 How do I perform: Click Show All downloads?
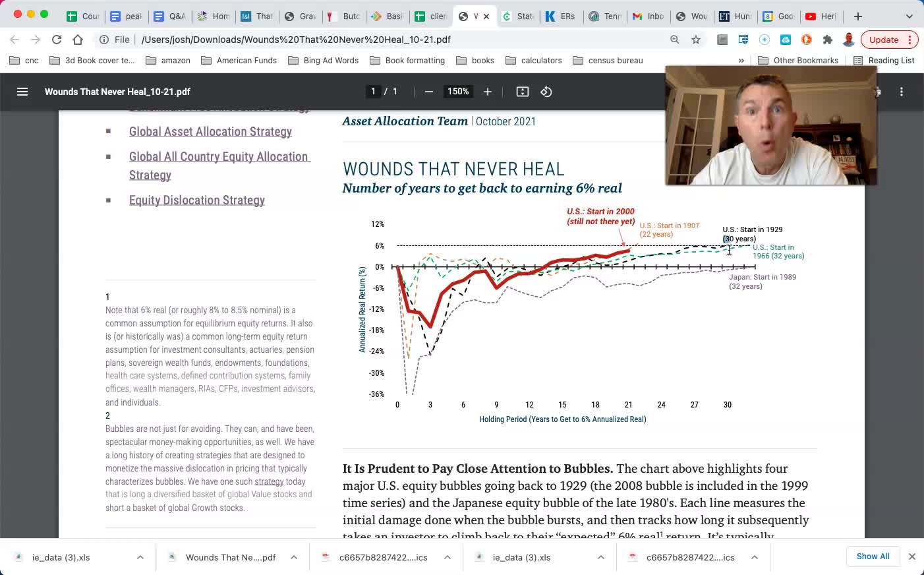[873, 557]
